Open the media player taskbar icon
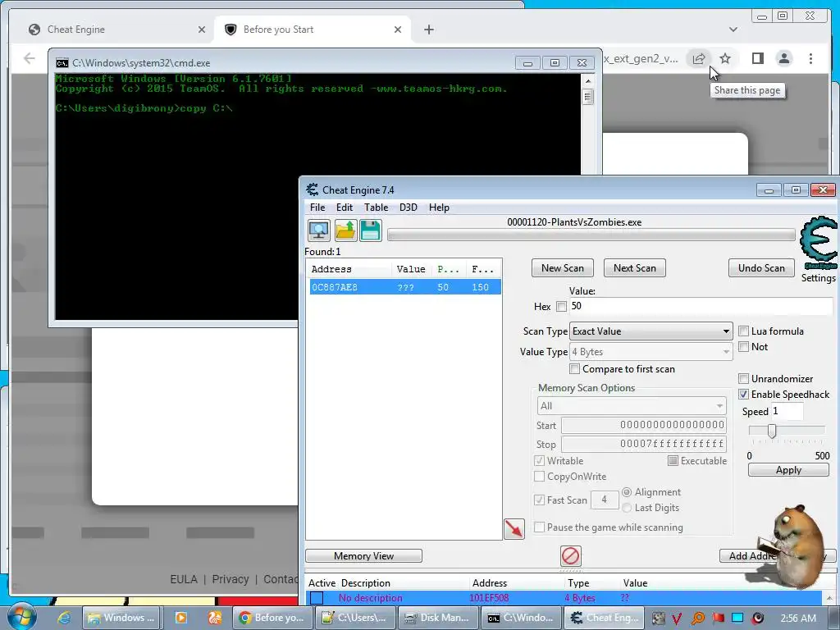Viewport: 840px width, 630px height. pyautogui.click(x=181, y=618)
